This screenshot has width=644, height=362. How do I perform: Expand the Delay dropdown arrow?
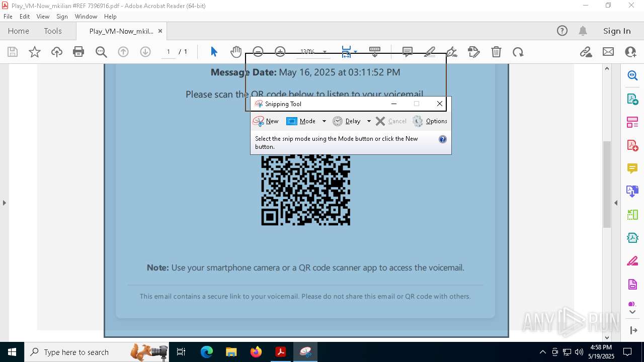(369, 121)
